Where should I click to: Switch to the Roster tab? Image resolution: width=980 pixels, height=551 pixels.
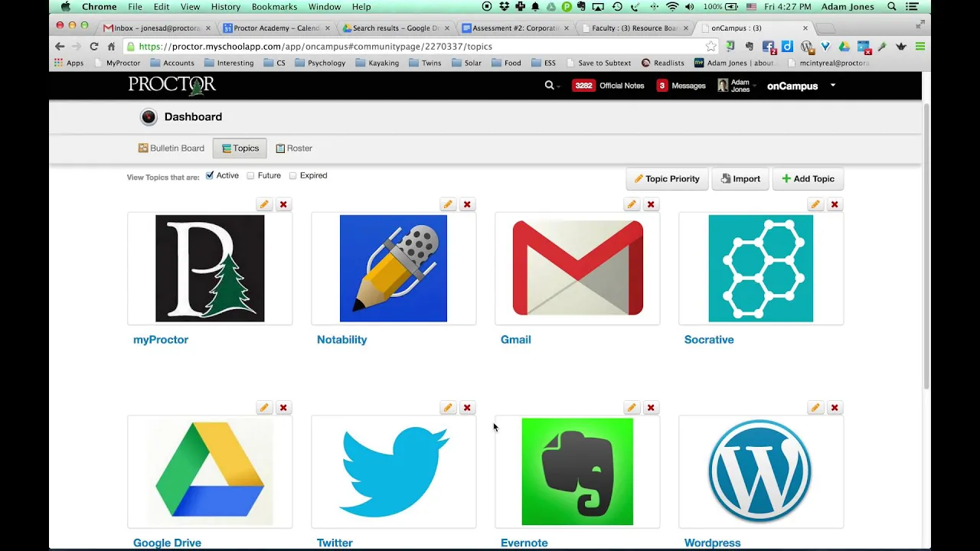pos(294,148)
